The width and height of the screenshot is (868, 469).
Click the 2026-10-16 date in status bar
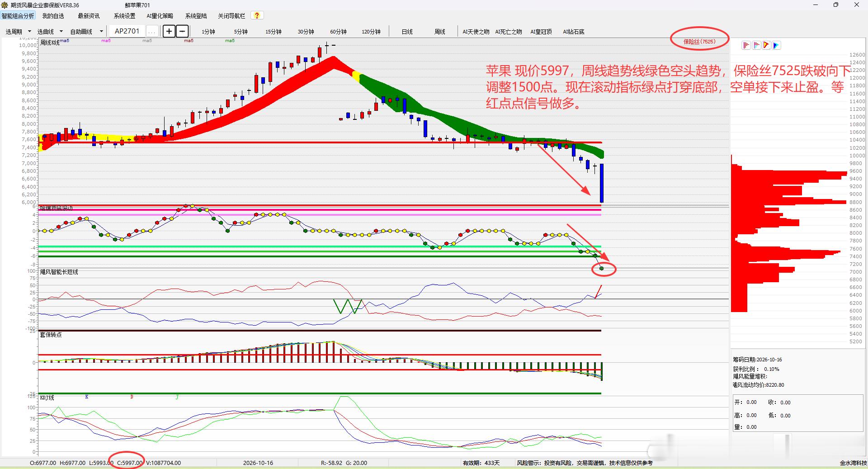258,463
